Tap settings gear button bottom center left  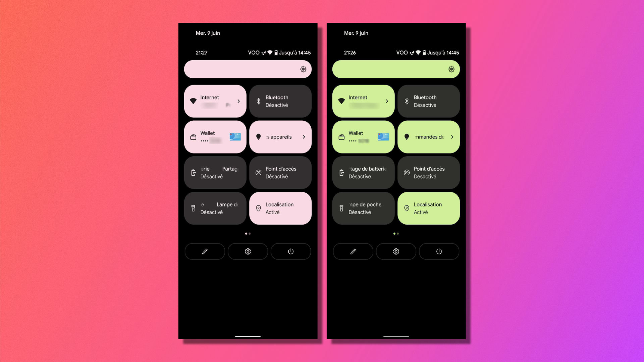[x=248, y=251]
